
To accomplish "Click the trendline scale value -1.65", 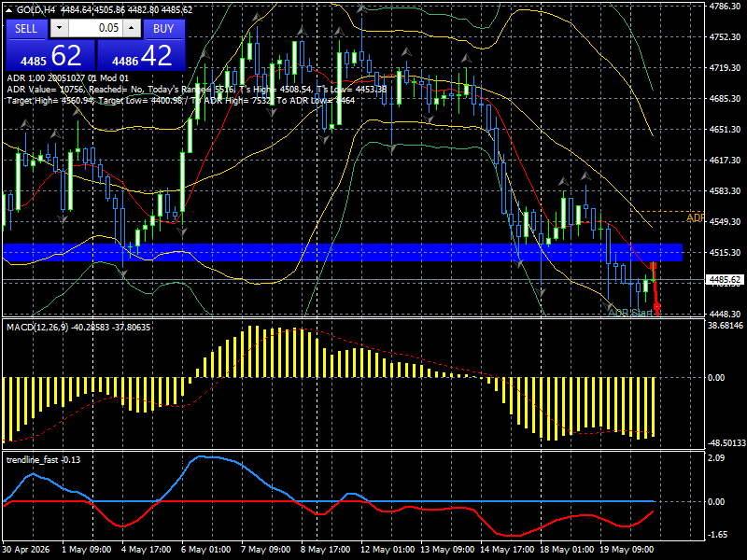I will click(717, 535).
